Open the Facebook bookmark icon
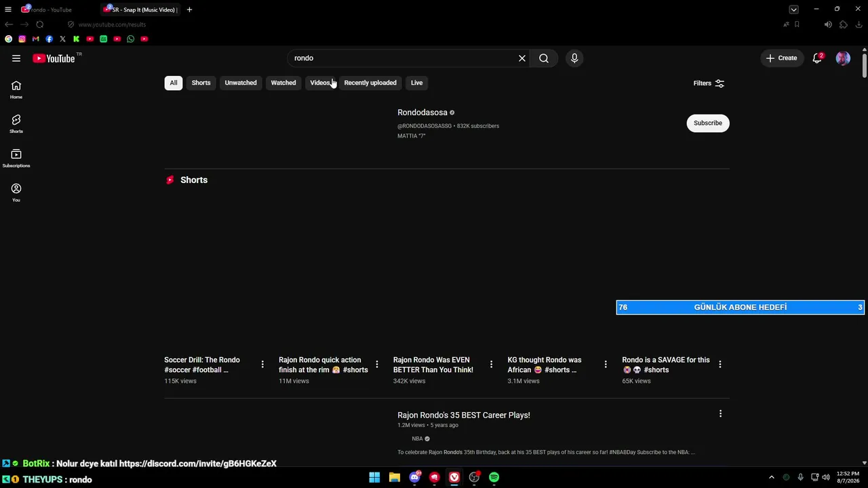This screenshot has height=488, width=868. (x=50, y=39)
